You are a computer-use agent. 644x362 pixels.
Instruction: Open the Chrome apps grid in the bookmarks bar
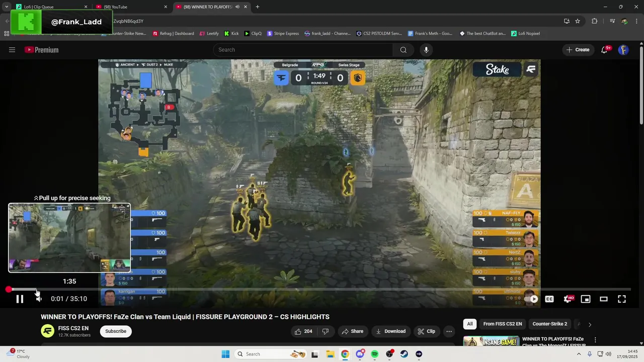[7, 34]
